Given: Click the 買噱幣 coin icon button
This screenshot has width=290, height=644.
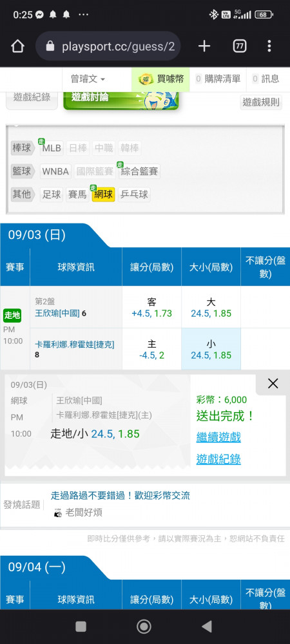Looking at the screenshot, I should (x=160, y=79).
